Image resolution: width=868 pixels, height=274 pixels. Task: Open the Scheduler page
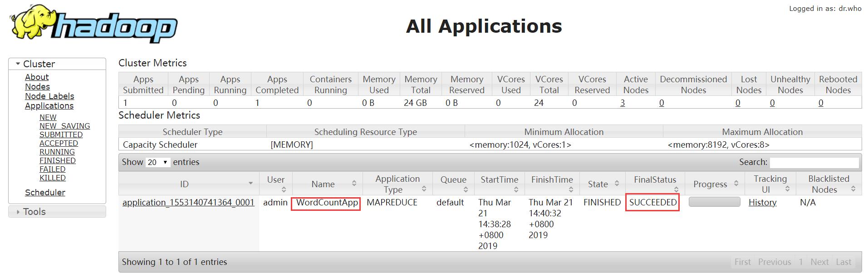click(45, 193)
